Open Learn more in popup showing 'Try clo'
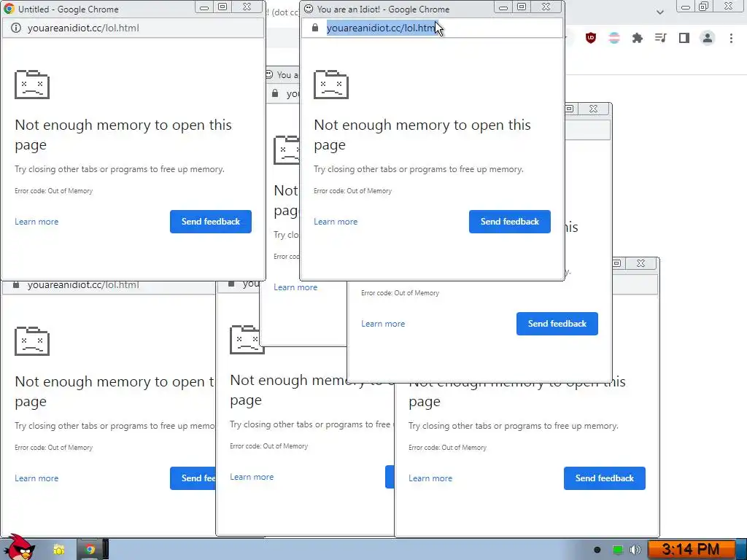747x560 pixels. (295, 287)
